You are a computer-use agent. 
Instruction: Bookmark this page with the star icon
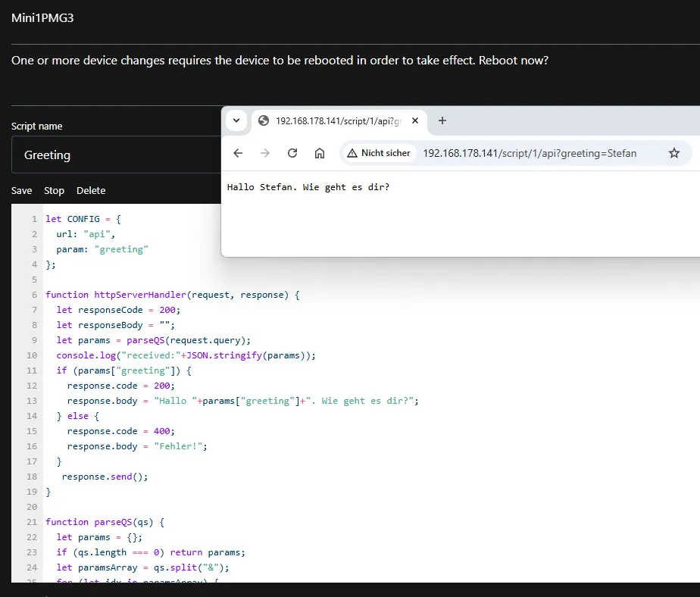[x=673, y=153]
